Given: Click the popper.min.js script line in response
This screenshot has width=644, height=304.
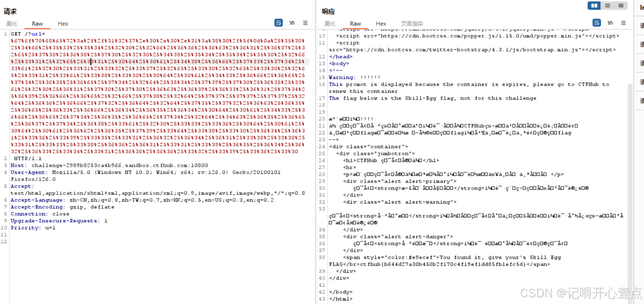Looking at the screenshot, I should [478, 36].
